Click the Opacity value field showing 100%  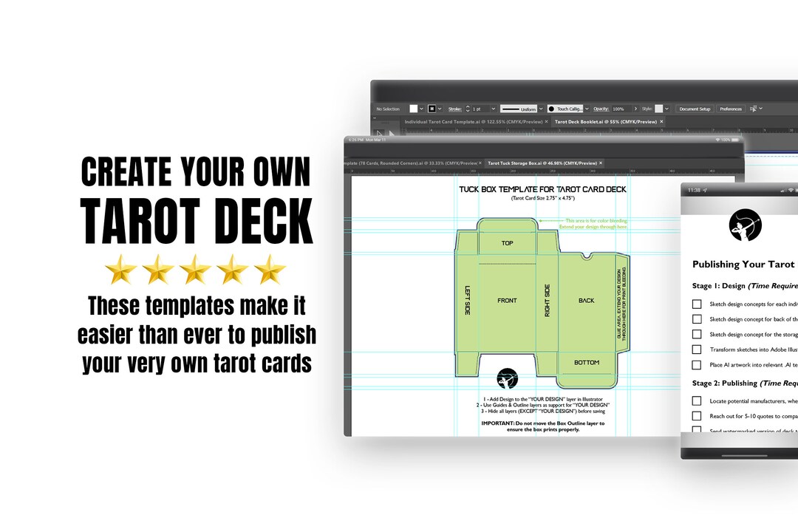(x=621, y=109)
